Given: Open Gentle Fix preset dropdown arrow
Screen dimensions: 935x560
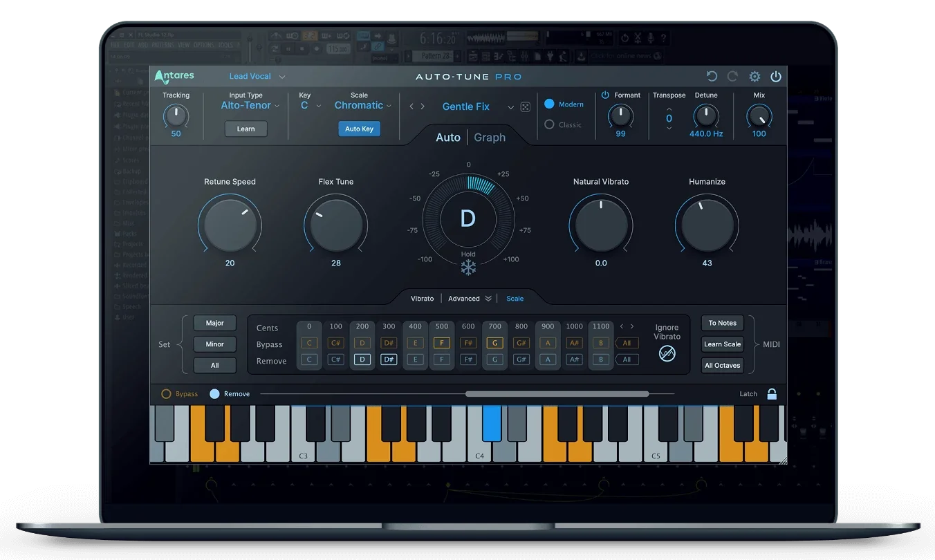Looking at the screenshot, I should coord(511,107).
